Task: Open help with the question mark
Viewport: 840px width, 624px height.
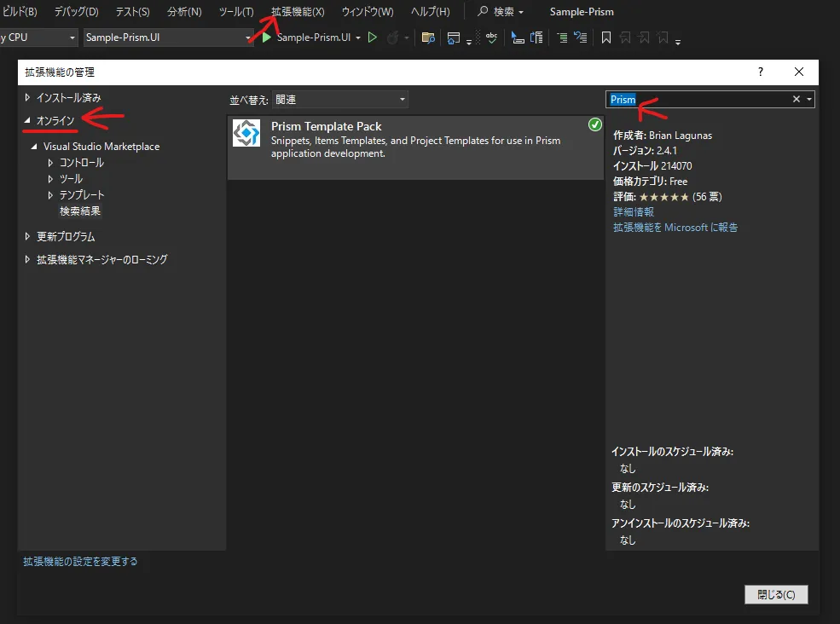Action: (760, 72)
